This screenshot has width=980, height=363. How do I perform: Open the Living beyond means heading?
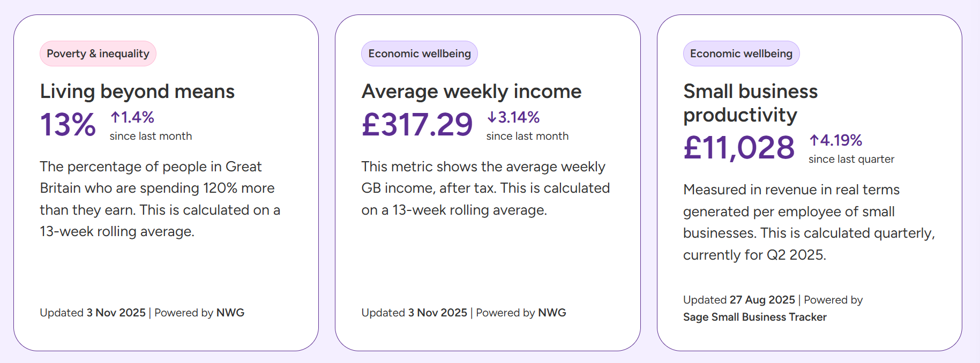(137, 92)
